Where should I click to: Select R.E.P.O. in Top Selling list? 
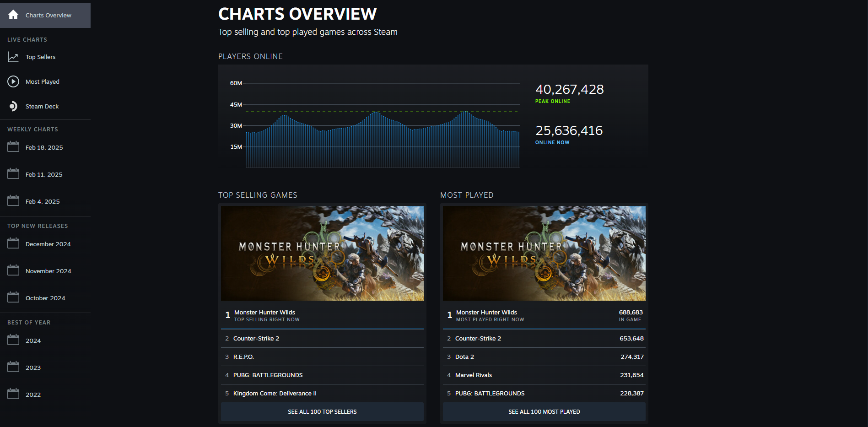tap(322, 357)
